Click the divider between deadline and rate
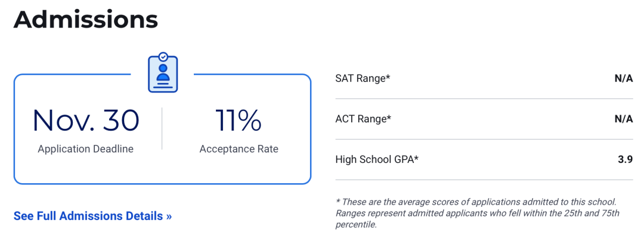Viewport: 644px width, 238px height. pos(162,129)
